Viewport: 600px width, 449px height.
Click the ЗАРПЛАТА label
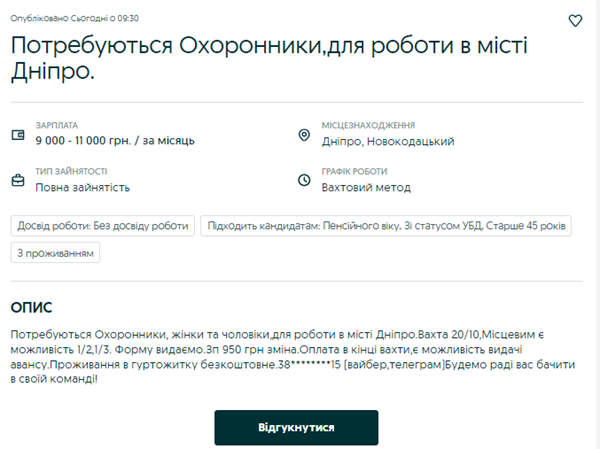pyautogui.click(x=56, y=125)
